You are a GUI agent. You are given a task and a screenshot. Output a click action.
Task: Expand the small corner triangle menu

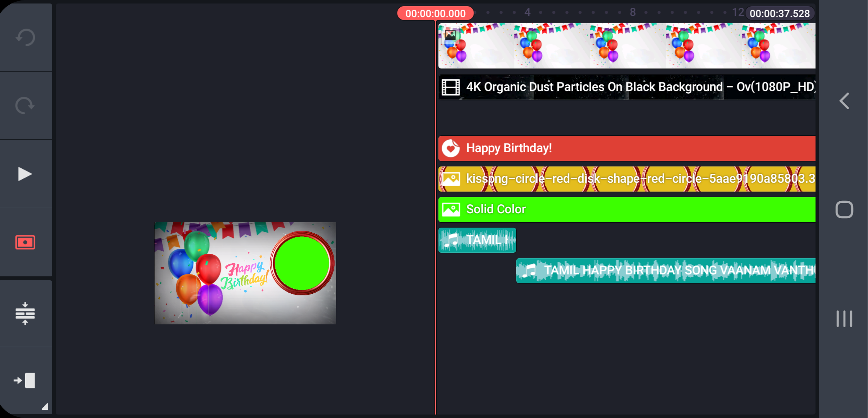(x=45, y=406)
